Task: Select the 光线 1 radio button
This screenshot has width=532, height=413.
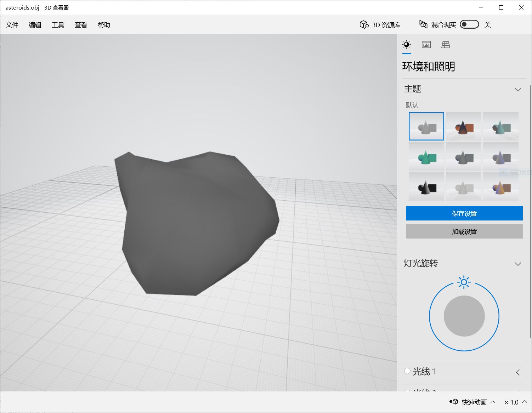Action: click(407, 371)
